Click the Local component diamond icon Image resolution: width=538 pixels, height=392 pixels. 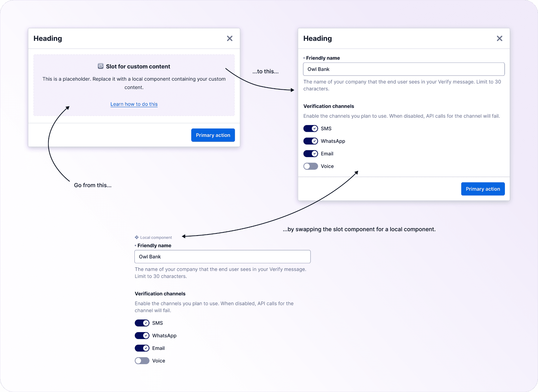coord(137,237)
